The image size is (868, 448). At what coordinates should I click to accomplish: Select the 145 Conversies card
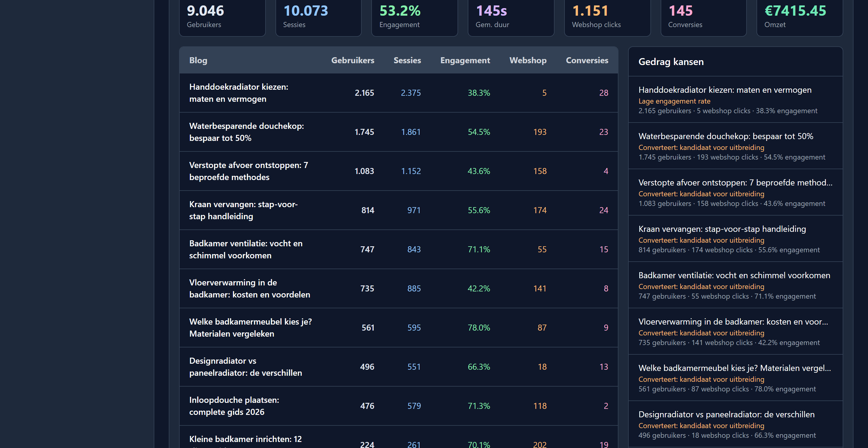pos(703,17)
